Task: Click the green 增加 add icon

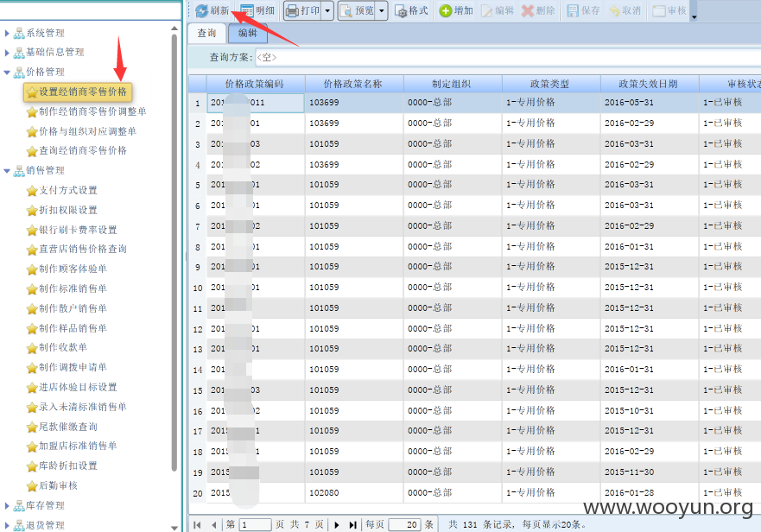Action: [445, 10]
